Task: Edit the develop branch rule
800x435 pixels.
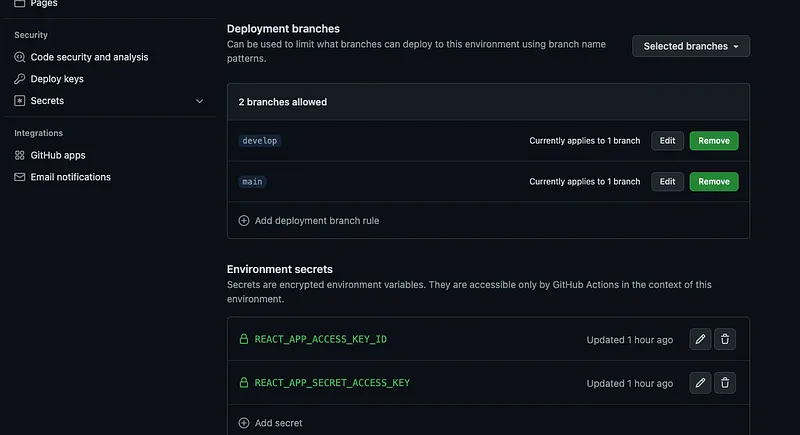Action: 667,141
